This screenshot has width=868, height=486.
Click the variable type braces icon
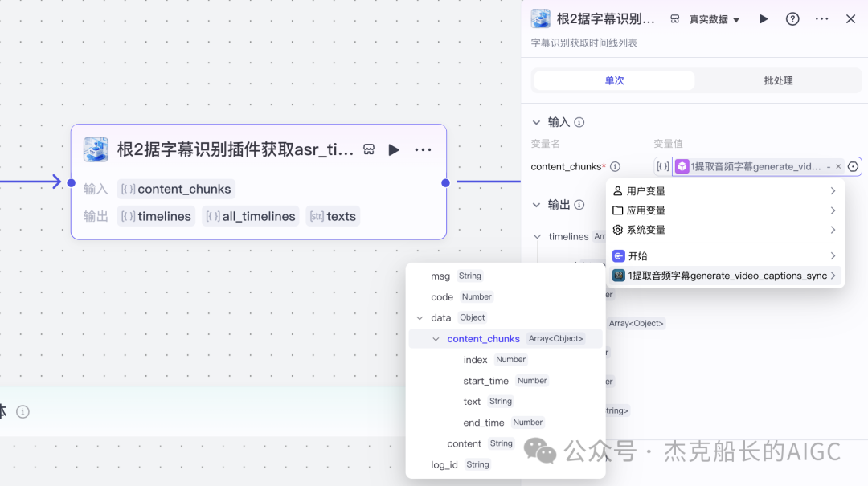[x=662, y=166]
